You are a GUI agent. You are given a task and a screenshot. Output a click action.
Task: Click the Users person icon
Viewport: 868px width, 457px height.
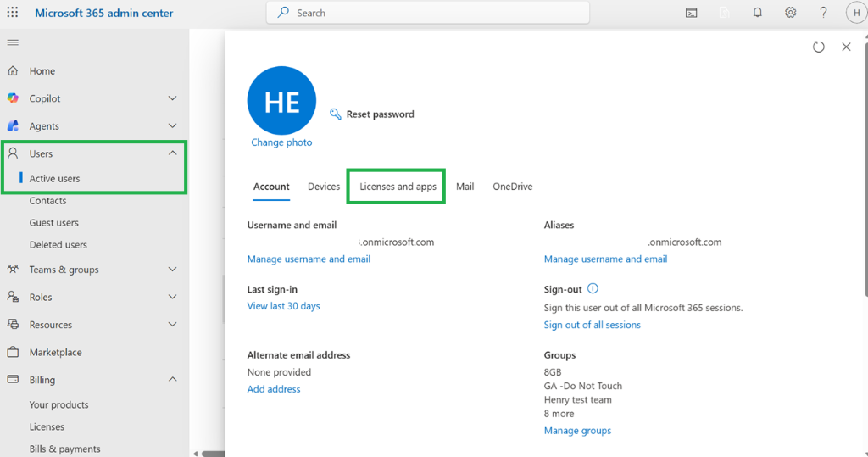[x=13, y=153]
